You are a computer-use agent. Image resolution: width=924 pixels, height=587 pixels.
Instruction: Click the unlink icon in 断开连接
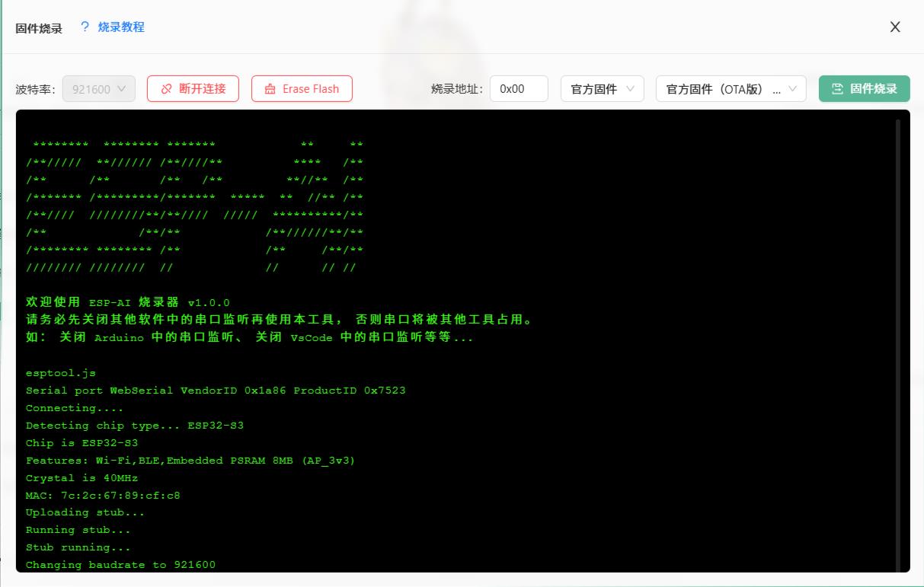click(167, 89)
